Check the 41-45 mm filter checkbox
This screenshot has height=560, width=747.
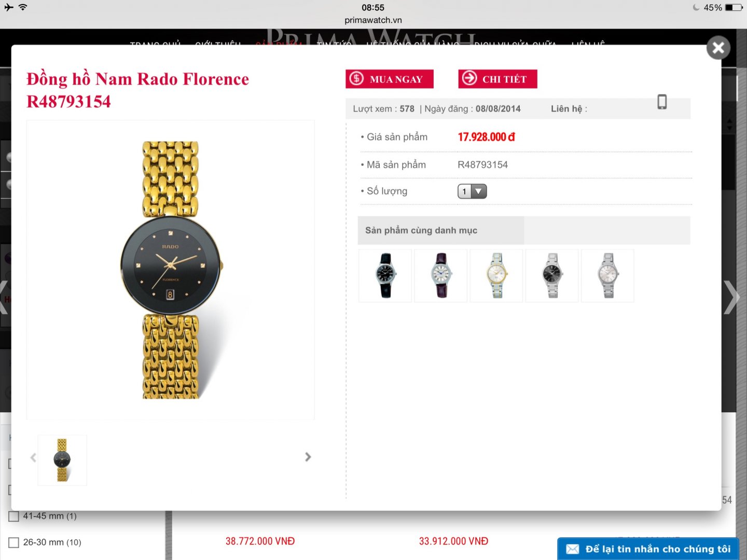(x=14, y=516)
